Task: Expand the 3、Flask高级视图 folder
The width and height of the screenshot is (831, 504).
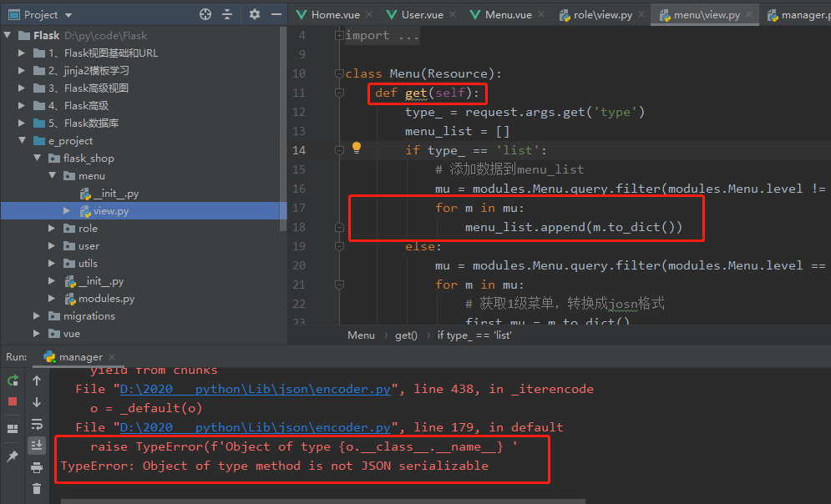Action: tap(21, 88)
